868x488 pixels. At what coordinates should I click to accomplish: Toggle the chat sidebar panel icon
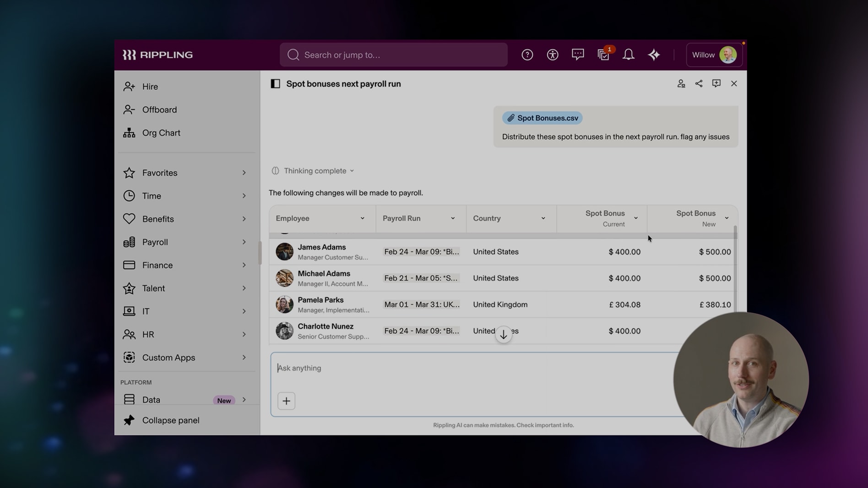coord(275,84)
